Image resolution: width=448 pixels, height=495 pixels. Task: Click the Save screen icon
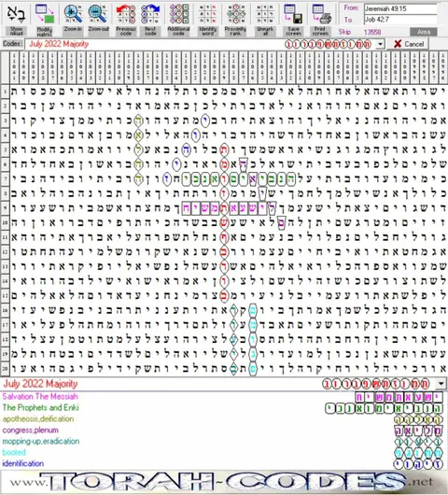pyautogui.click(x=293, y=14)
